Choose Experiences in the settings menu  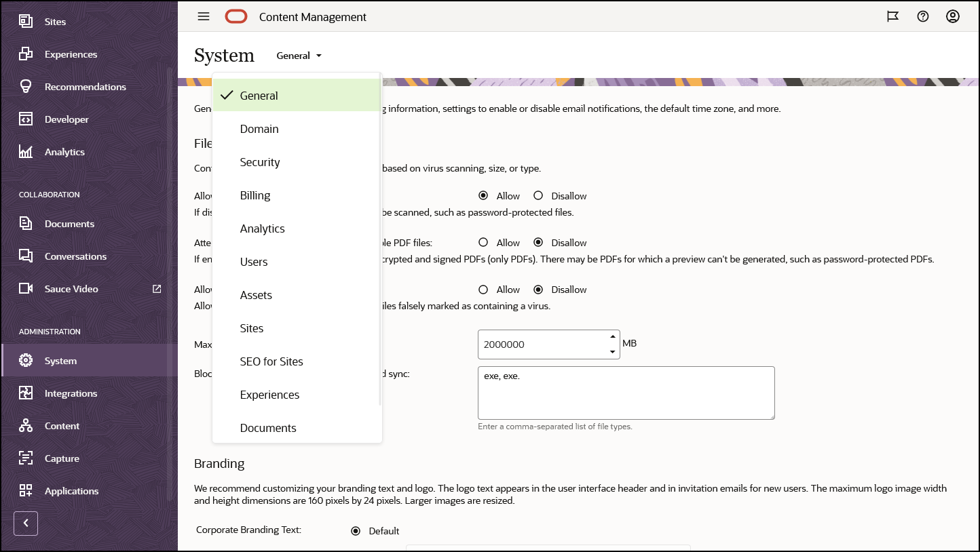[x=297, y=395]
